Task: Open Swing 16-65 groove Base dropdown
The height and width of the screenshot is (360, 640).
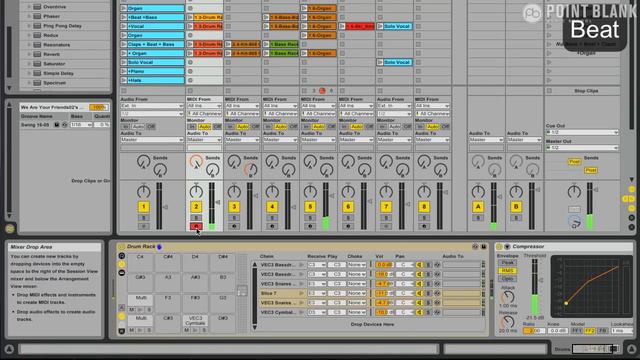Action: coord(80,125)
